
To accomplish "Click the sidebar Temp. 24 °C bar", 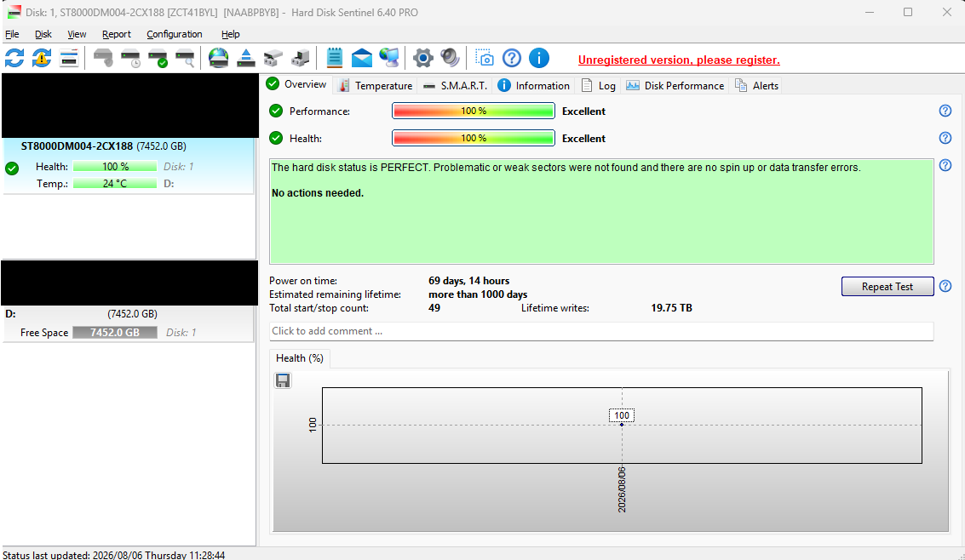I will 115,184.
